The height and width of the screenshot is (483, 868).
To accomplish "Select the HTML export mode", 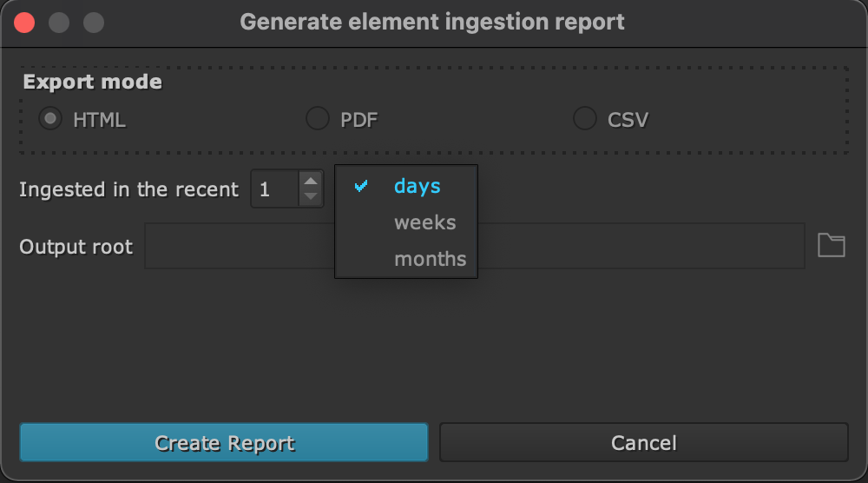I will [x=51, y=119].
